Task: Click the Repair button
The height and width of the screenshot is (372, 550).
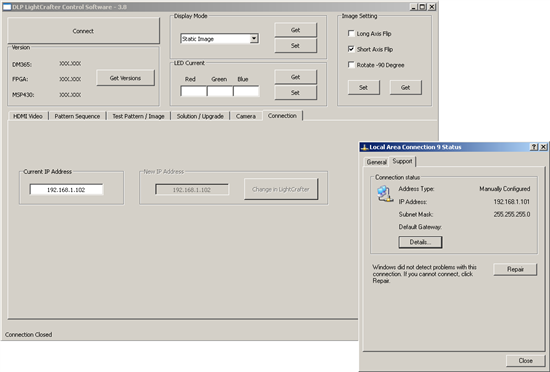Action: [515, 269]
